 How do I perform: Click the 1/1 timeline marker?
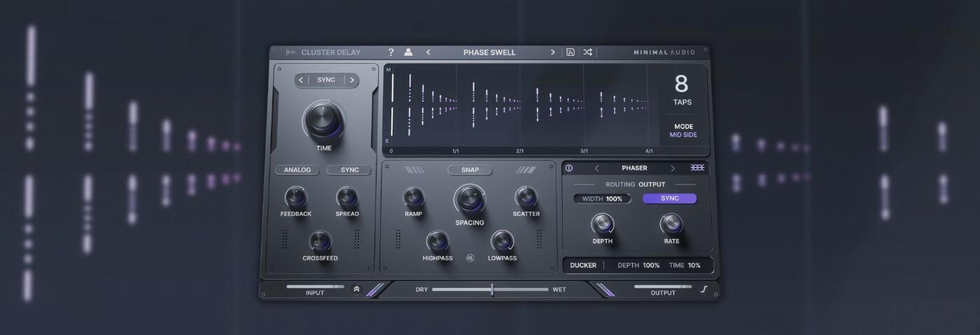pos(456,151)
